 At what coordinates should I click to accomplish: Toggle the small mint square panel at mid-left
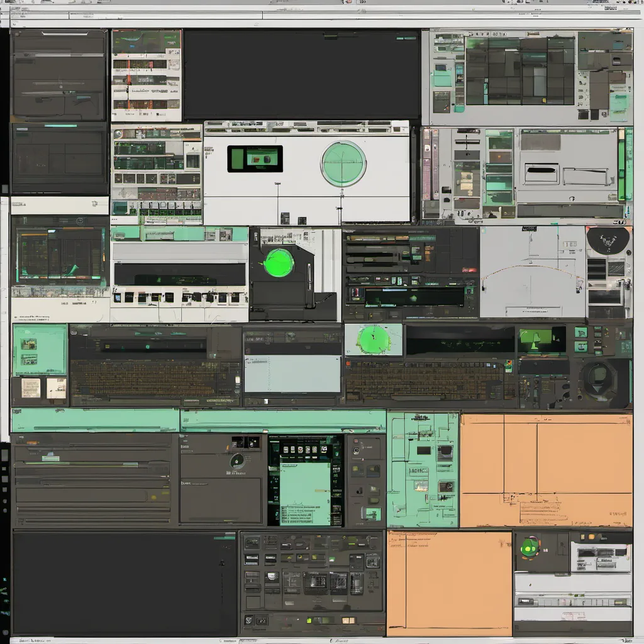point(40,350)
